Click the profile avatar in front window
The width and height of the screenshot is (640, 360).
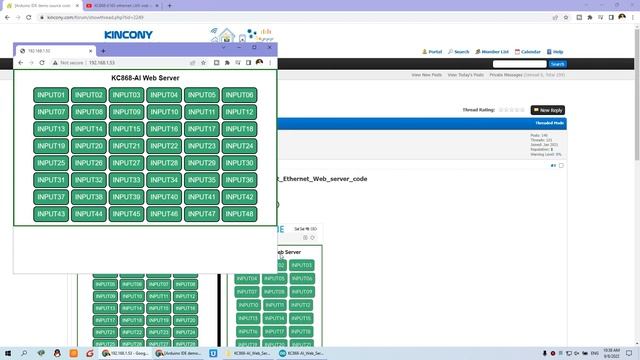pyautogui.click(x=259, y=62)
